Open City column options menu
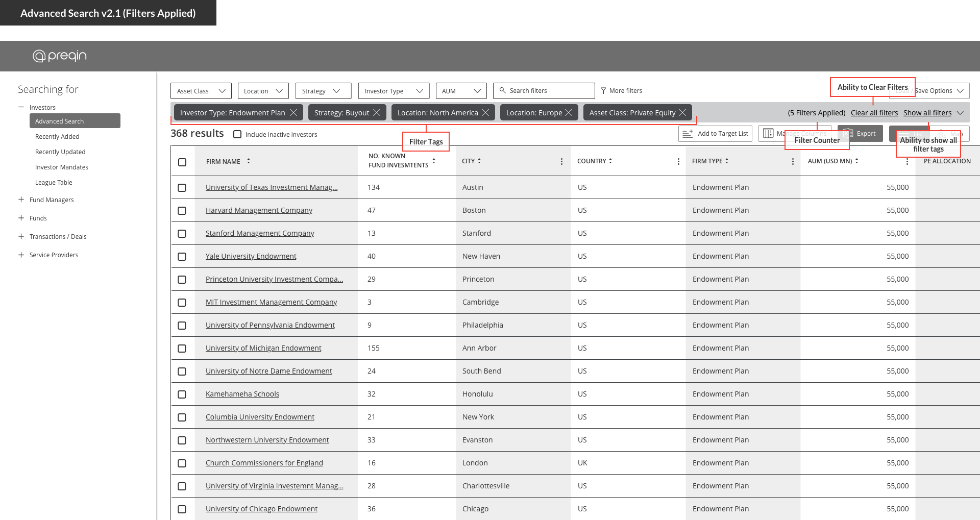Image resolution: width=980 pixels, height=520 pixels. pos(561,161)
